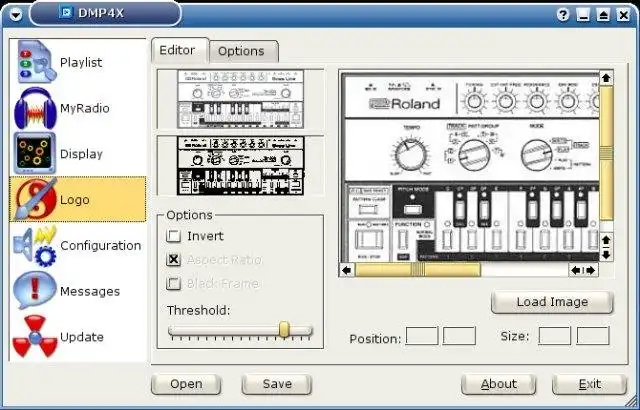This screenshot has width=640, height=410.
Task: Click vertical scrollbar down arrow at bottom
Action: (x=606, y=255)
